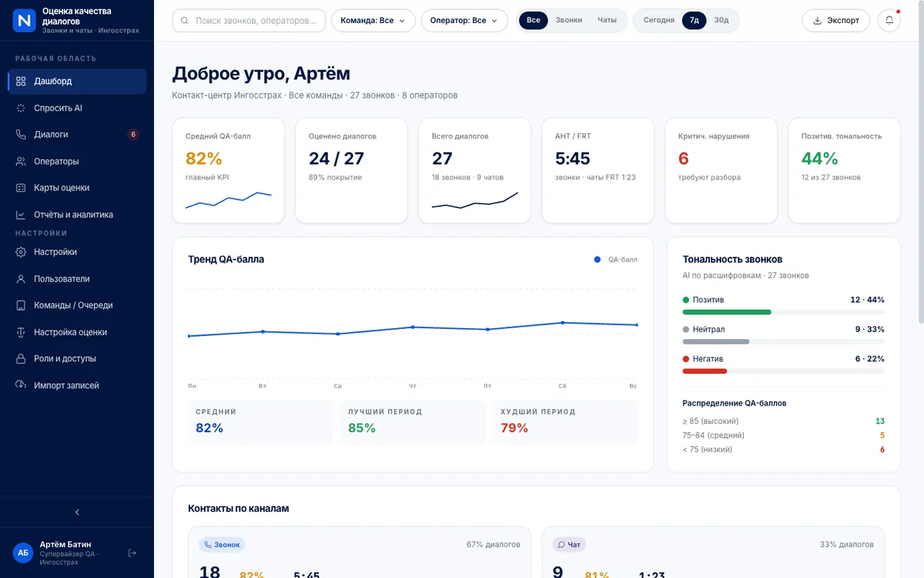924x578 pixels.
Task: Select the Чаты channel filter
Action: pos(608,20)
